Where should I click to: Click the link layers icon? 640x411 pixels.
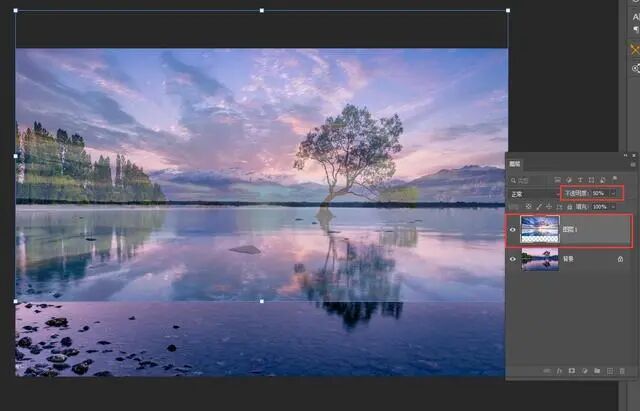[547, 371]
